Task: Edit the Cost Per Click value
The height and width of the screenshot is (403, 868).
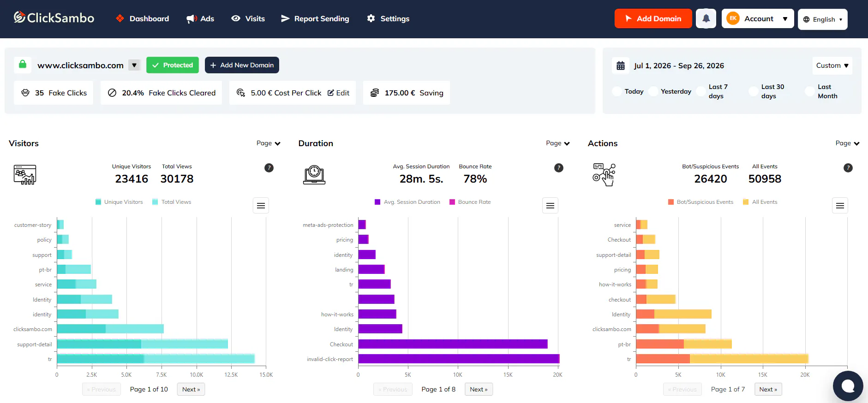Action: point(338,93)
